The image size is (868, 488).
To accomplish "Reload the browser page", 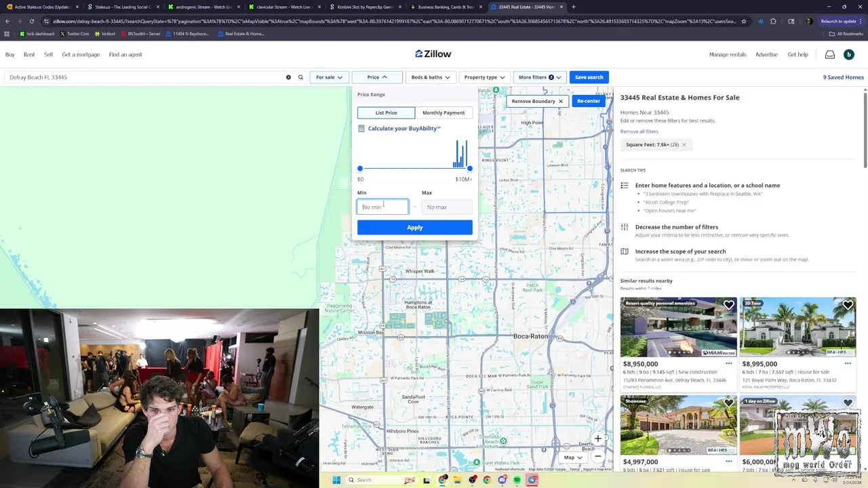I will 31,21.
